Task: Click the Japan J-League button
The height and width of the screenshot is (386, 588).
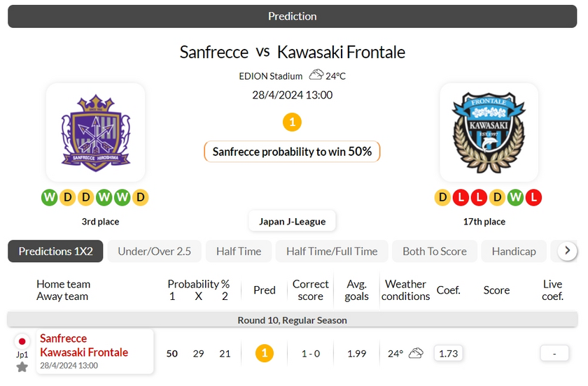Action: click(292, 222)
